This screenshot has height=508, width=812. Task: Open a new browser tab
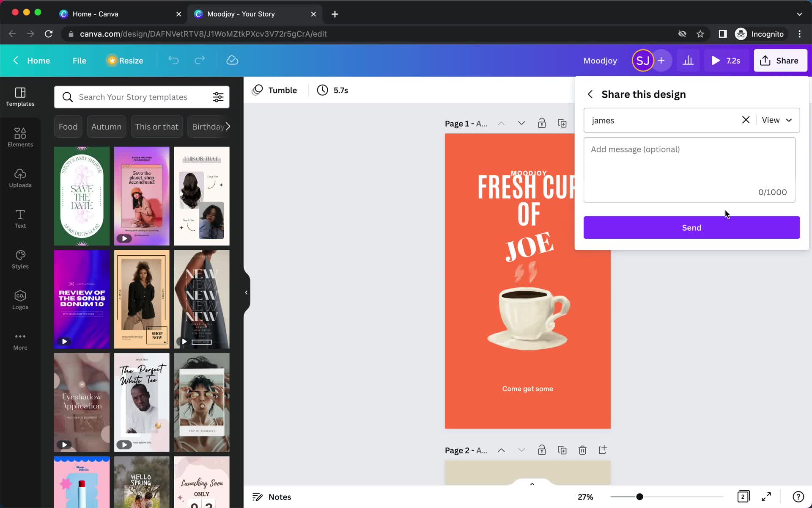click(x=335, y=14)
